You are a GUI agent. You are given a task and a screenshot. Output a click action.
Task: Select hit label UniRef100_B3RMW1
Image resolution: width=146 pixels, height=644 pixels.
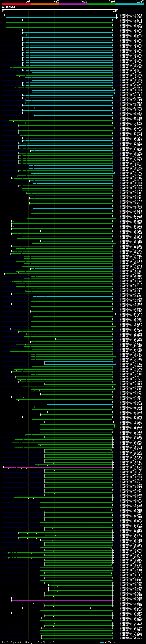coord(131,108)
